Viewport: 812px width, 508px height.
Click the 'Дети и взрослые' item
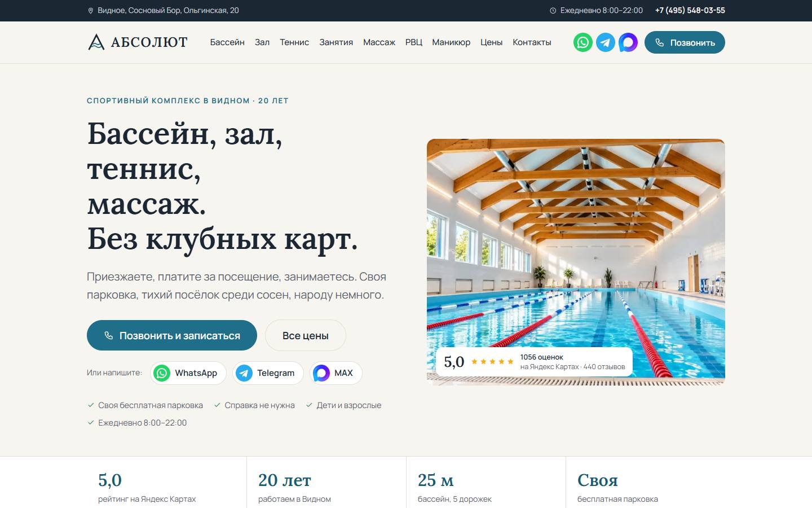coord(343,405)
